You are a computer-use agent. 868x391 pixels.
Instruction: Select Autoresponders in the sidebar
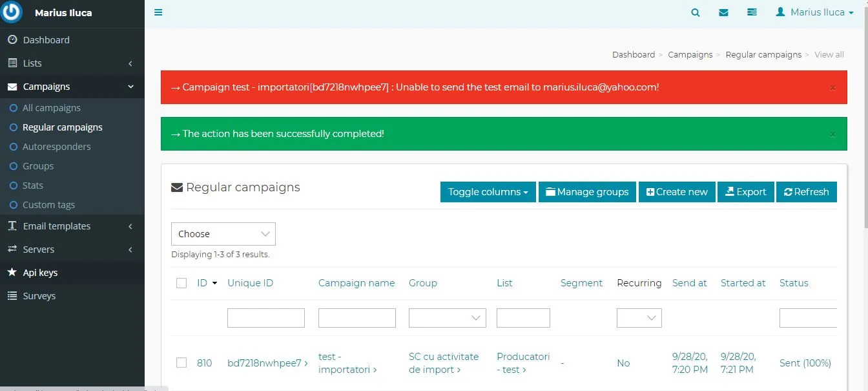56,147
